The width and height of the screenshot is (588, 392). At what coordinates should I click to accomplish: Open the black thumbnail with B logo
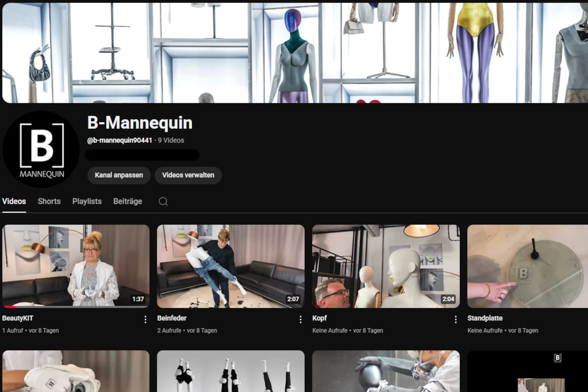click(528, 371)
